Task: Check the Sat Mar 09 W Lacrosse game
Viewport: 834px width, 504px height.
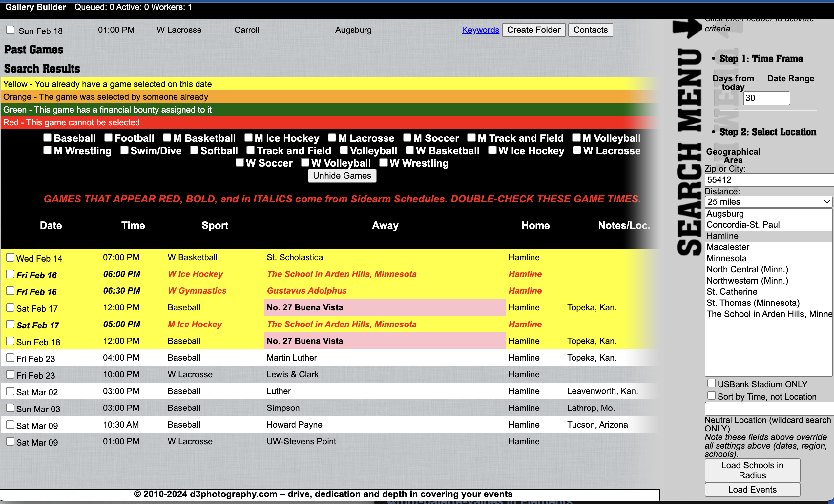Action: (x=10, y=441)
